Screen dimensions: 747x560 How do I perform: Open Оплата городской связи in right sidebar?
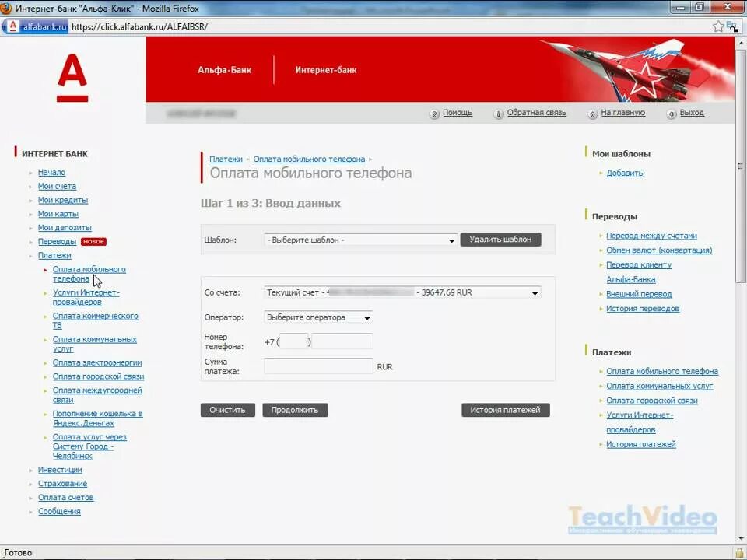point(652,401)
